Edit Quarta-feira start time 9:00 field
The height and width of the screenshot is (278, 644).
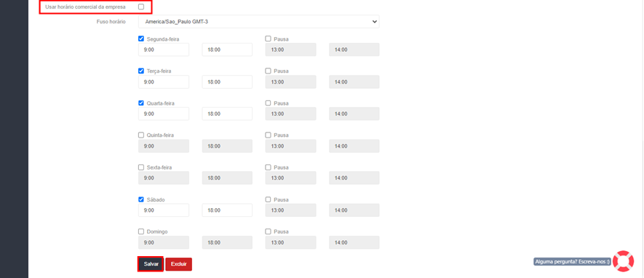pyautogui.click(x=164, y=114)
